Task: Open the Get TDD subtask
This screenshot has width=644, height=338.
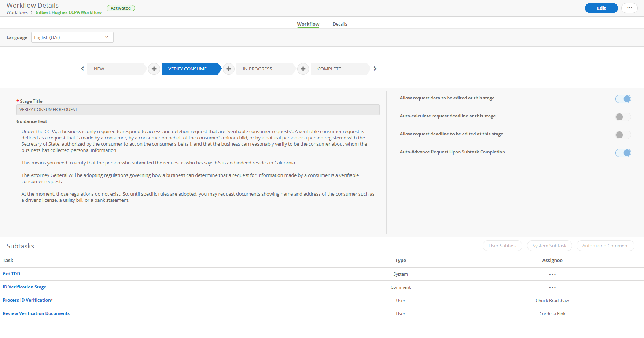Action: 11,273
